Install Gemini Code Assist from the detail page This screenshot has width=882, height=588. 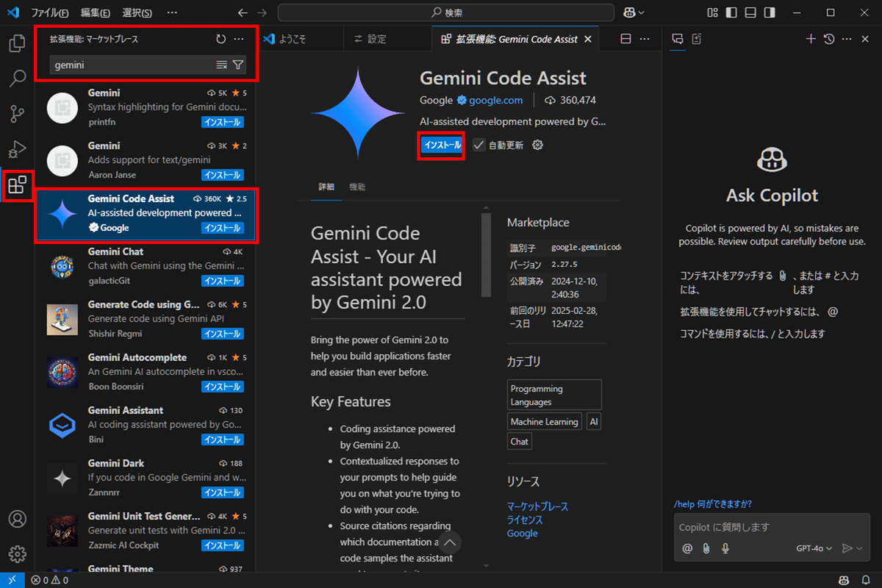442,145
